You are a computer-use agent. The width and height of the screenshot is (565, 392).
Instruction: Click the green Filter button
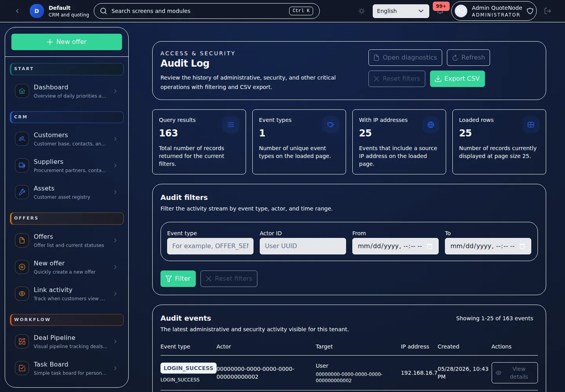pos(178,279)
